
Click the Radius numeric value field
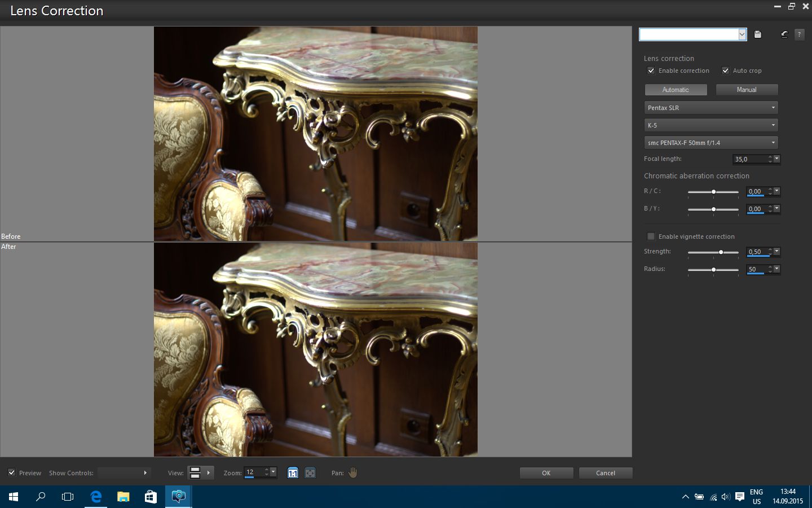pos(757,269)
